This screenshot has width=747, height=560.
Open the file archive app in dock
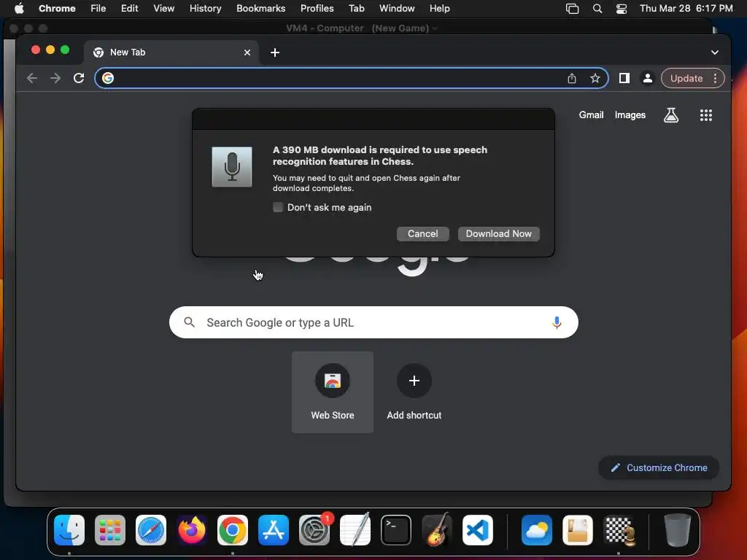click(578, 530)
